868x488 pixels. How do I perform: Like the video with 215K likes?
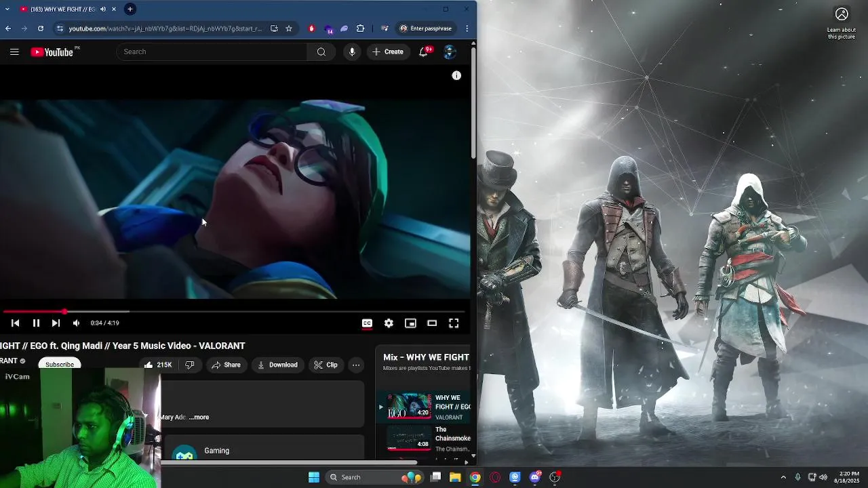click(x=157, y=365)
